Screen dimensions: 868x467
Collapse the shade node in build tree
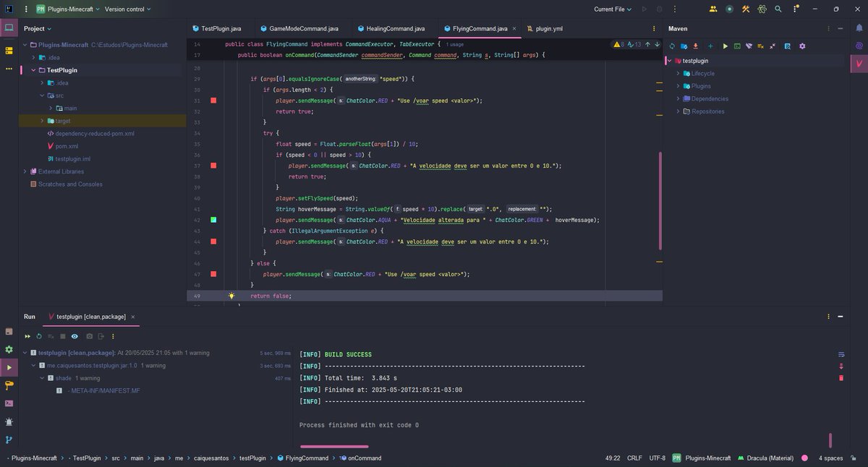[x=41, y=378]
